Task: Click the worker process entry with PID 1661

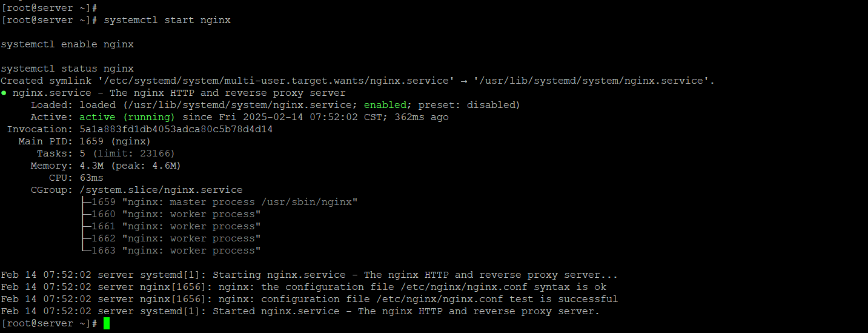Action: point(170,226)
